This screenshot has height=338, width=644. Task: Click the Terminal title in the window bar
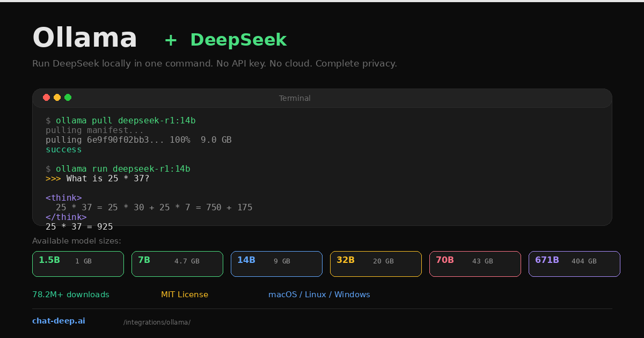[295, 98]
